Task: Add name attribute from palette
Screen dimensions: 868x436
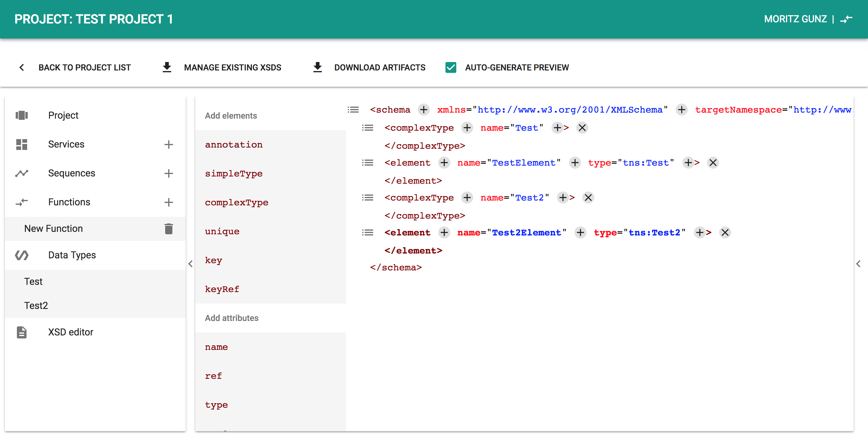Action: [x=271, y=347]
